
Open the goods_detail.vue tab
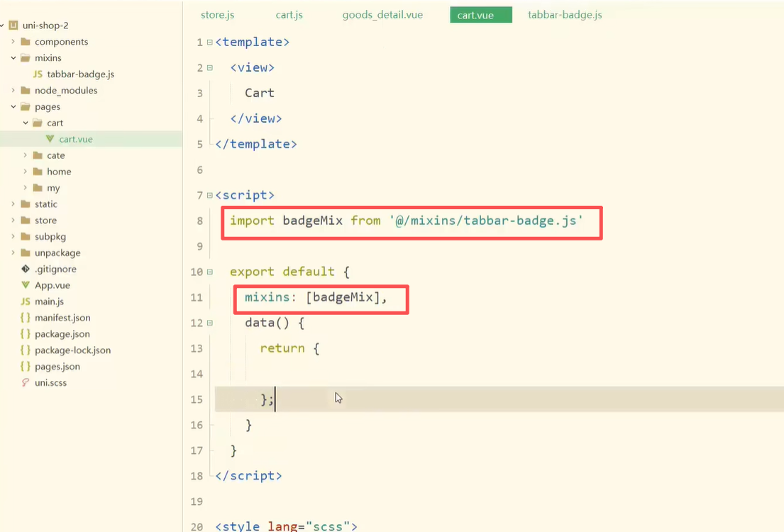click(382, 15)
